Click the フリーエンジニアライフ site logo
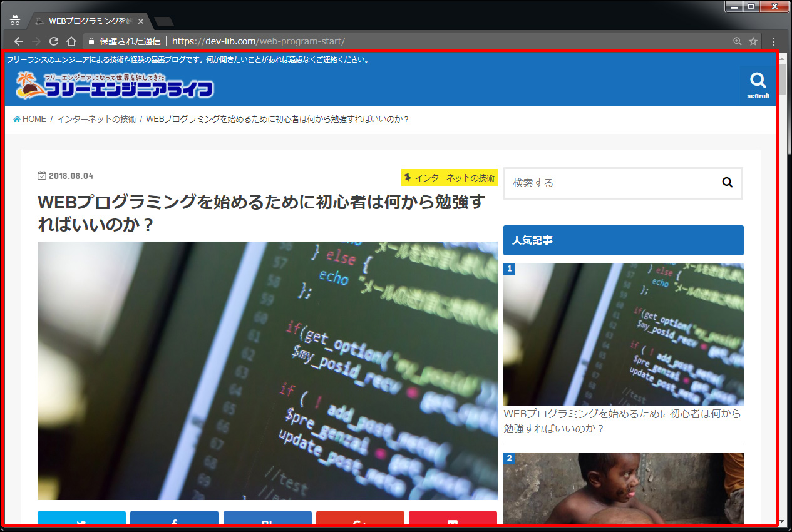 (115, 85)
